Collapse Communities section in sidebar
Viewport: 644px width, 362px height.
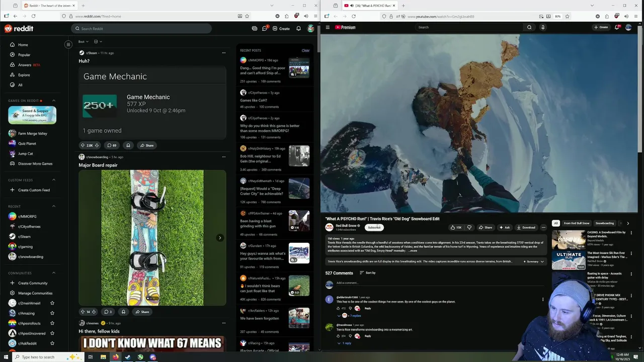54,273
